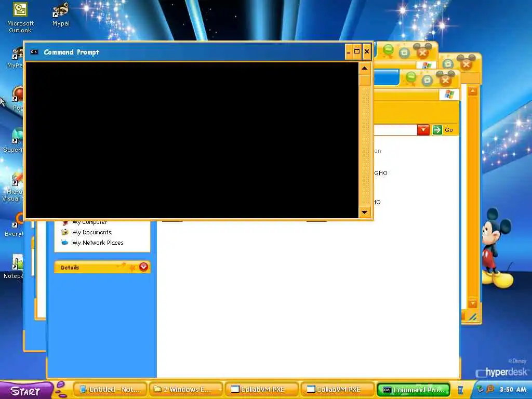
Task: Click the Command Prompt scrollbar thumb
Action: point(364,80)
